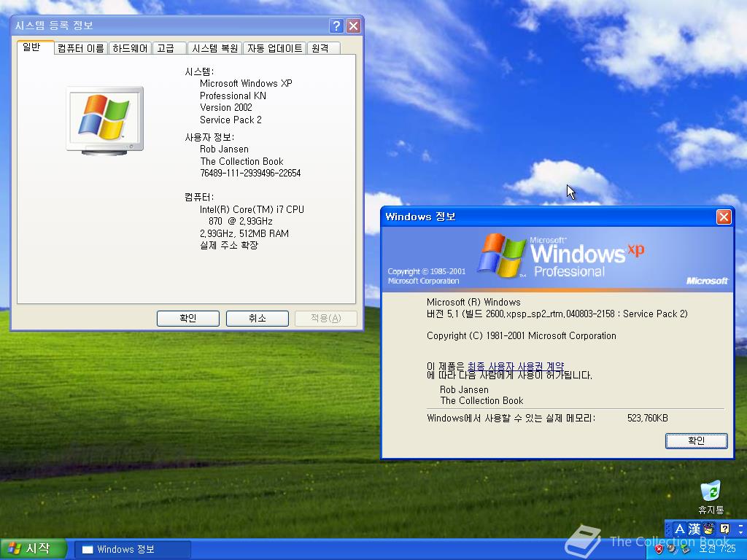
Task: Open the Recycle Bin (휴지통) desktop icon
Action: pos(711,497)
